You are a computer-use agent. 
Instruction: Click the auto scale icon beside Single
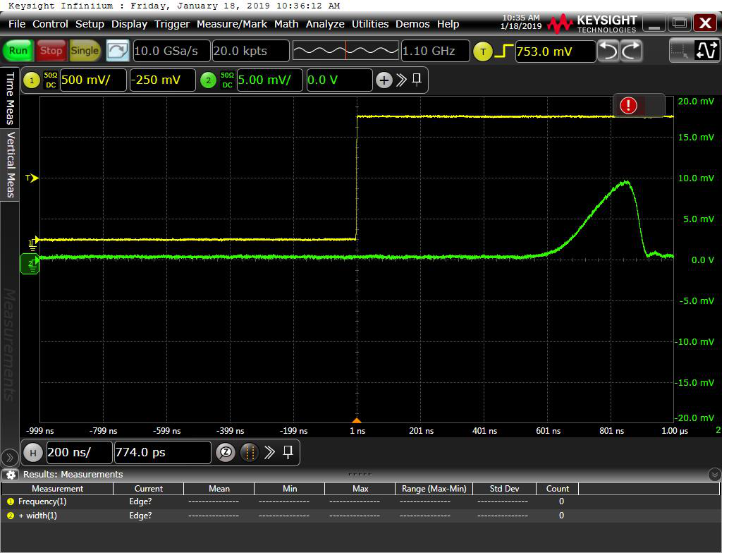(118, 51)
